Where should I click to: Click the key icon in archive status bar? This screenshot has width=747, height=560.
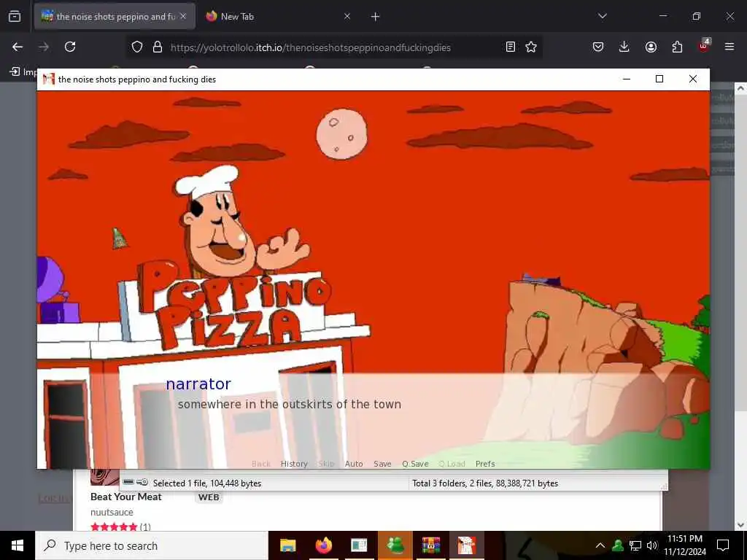coord(142,483)
